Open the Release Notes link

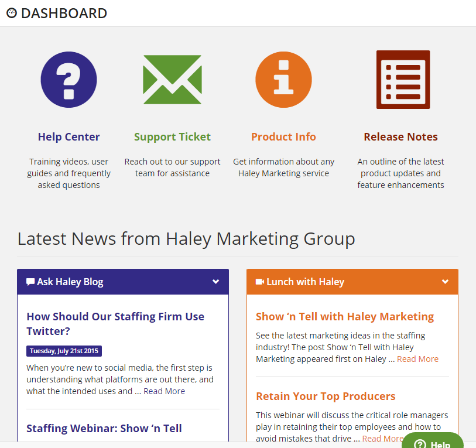400,136
